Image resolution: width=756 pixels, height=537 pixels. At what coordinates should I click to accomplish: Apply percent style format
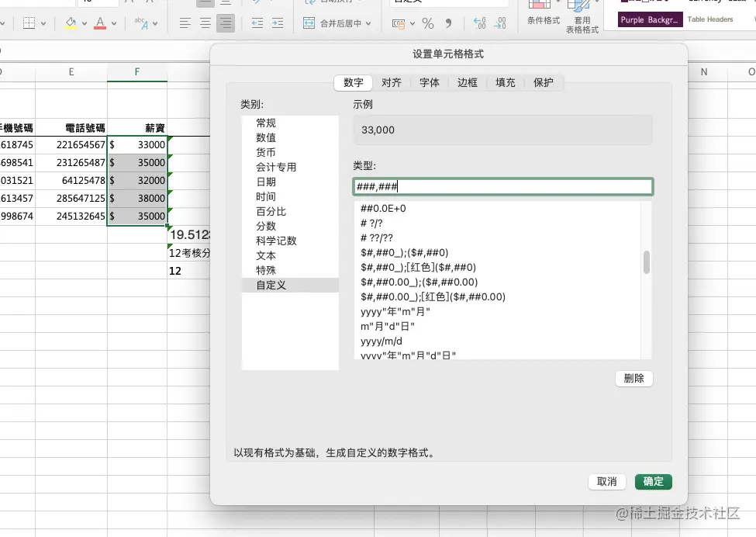point(428,23)
